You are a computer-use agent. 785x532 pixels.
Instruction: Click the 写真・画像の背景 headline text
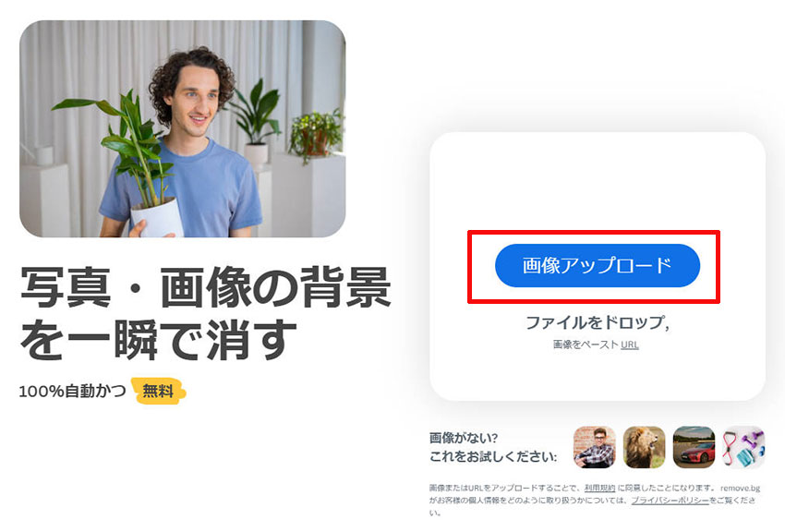point(206,287)
